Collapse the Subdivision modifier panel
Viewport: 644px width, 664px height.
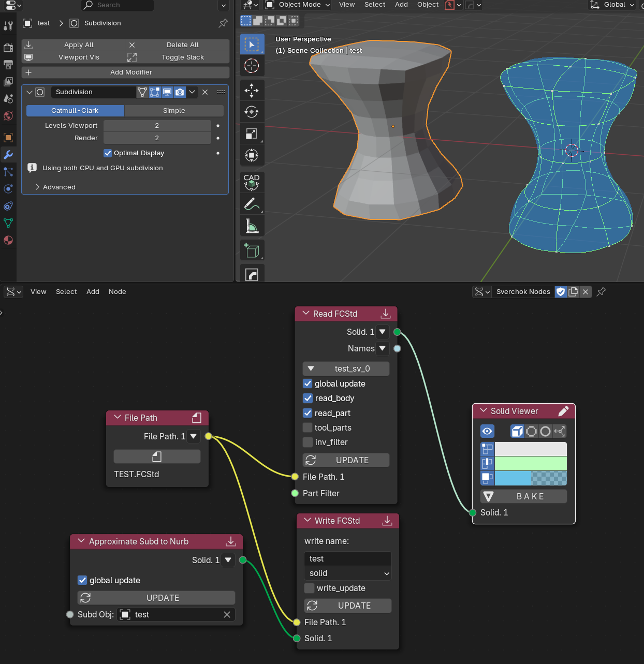[x=30, y=92]
